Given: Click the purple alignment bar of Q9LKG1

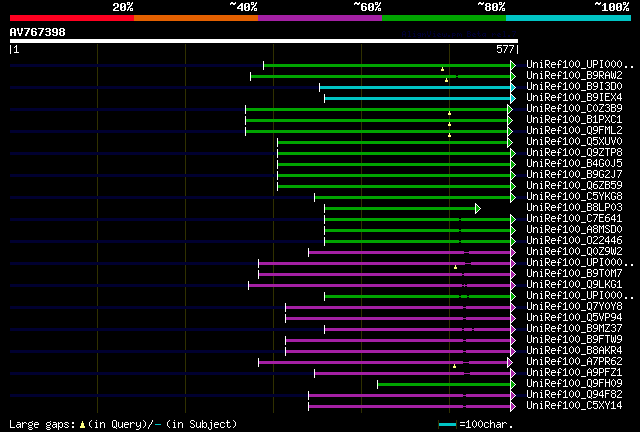Looking at the screenshot, I should coord(380,285).
